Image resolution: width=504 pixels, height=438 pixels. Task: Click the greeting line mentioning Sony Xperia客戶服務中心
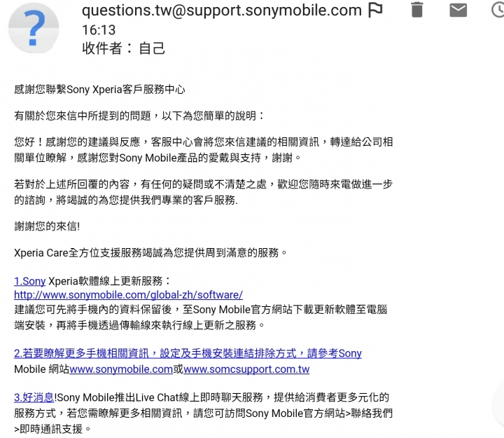pyautogui.click(x=99, y=89)
